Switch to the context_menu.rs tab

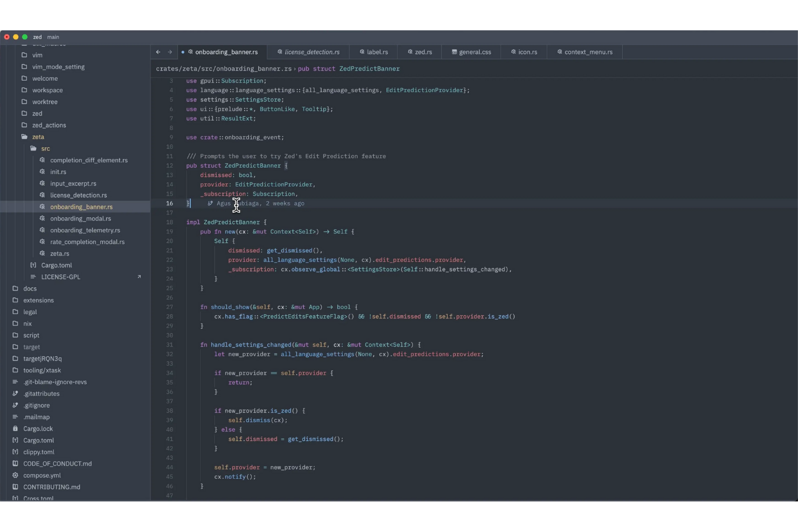[589, 52]
